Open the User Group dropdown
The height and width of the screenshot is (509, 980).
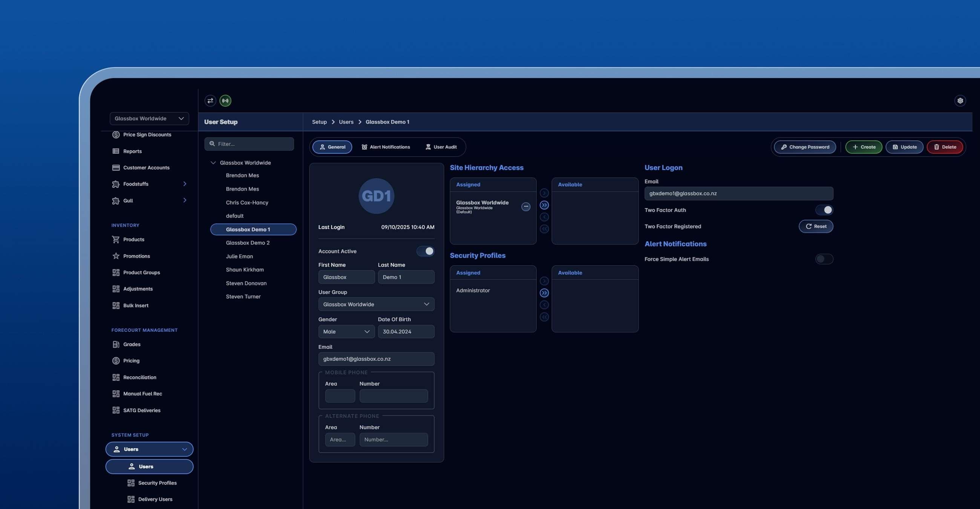click(376, 304)
